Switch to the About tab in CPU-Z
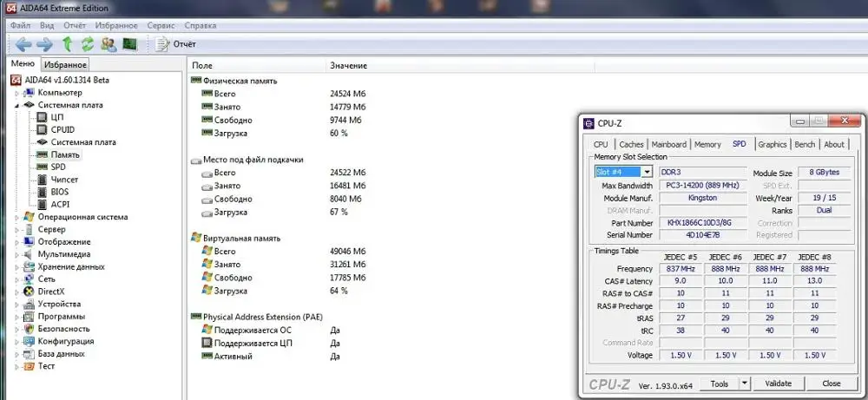Screen dimensions: 868x400 834,144
